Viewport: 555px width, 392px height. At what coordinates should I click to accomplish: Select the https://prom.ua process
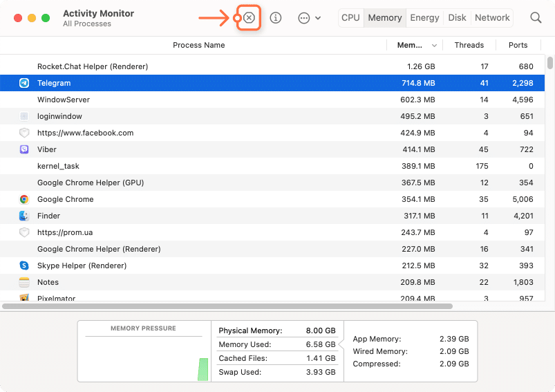pyautogui.click(x=65, y=232)
